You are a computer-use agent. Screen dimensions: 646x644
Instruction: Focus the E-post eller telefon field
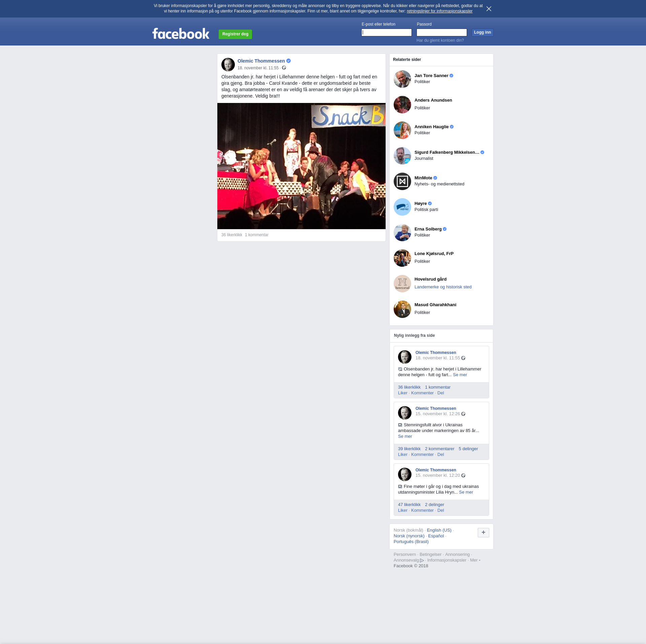[x=386, y=33]
